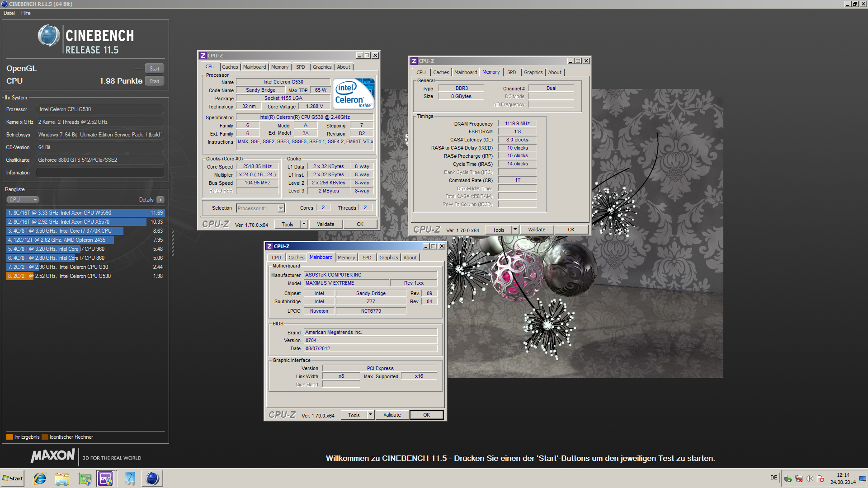This screenshot has height=488, width=868.
Task: Switch to Caches tab in CPU window
Action: point(230,67)
